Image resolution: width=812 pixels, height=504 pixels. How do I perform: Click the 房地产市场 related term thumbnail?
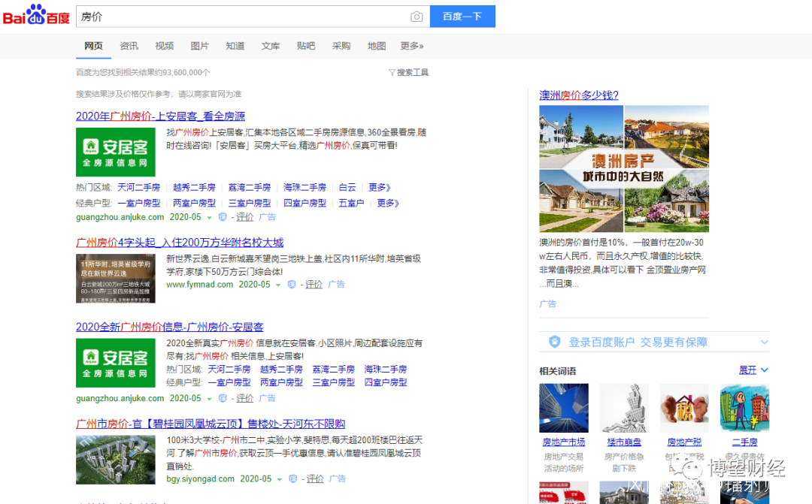point(563,408)
